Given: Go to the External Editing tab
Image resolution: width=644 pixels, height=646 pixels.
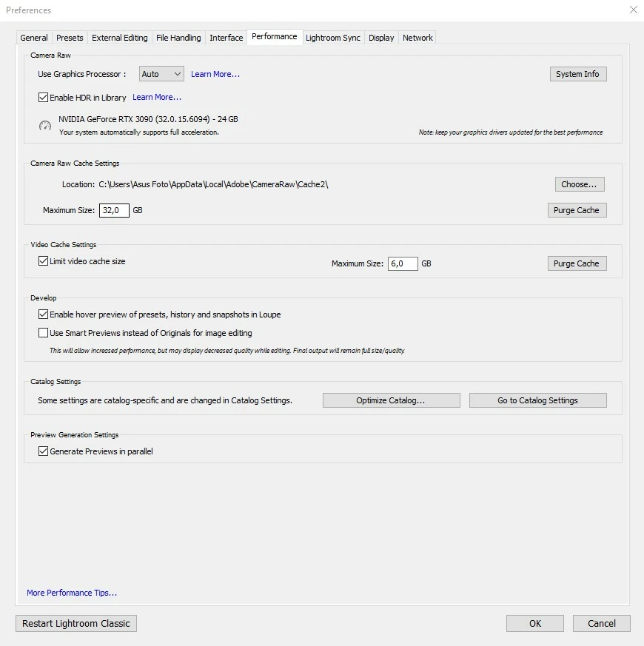Looking at the screenshot, I should point(119,38).
